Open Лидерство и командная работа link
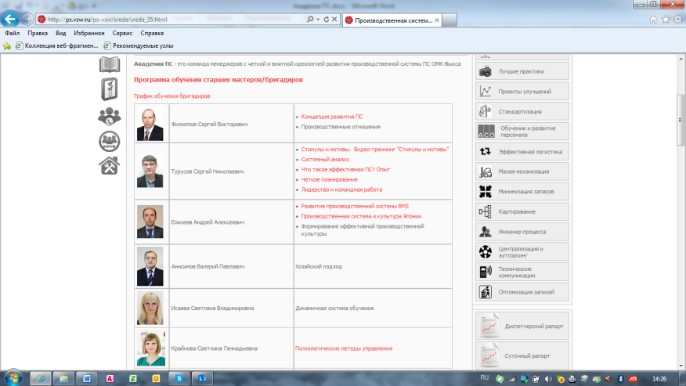Viewport: 686px width, 386px height. point(341,189)
